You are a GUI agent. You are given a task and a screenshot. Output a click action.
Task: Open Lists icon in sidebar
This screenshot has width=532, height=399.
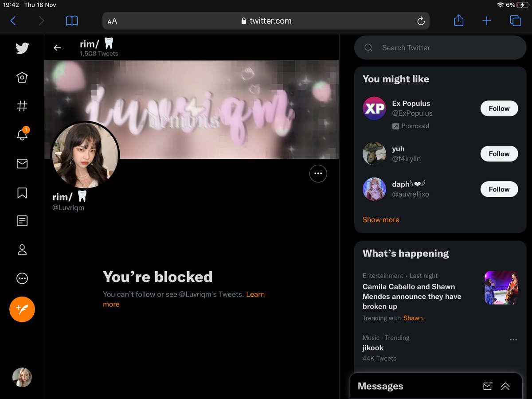22,221
